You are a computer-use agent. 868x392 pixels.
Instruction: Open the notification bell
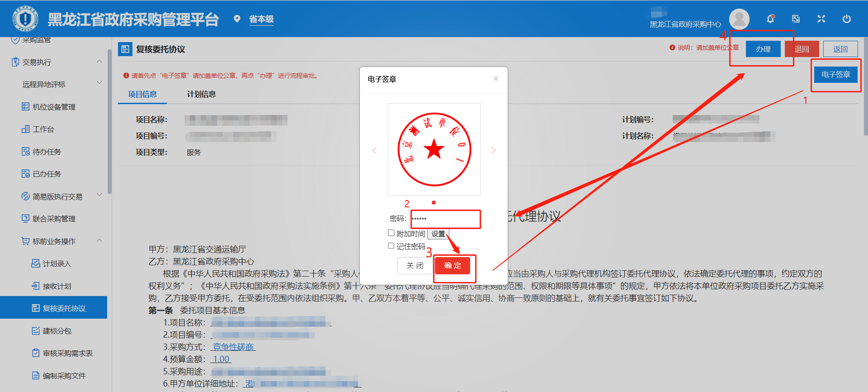click(770, 19)
